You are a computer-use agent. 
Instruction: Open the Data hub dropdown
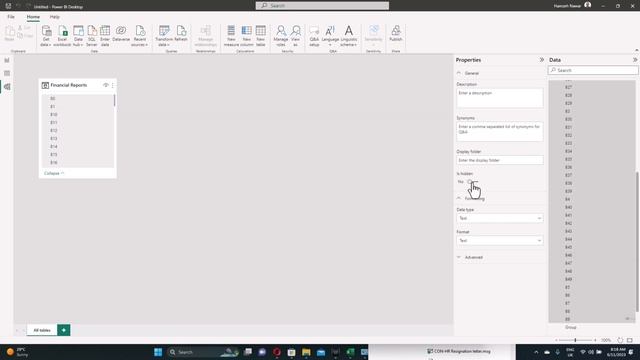[x=78, y=36]
